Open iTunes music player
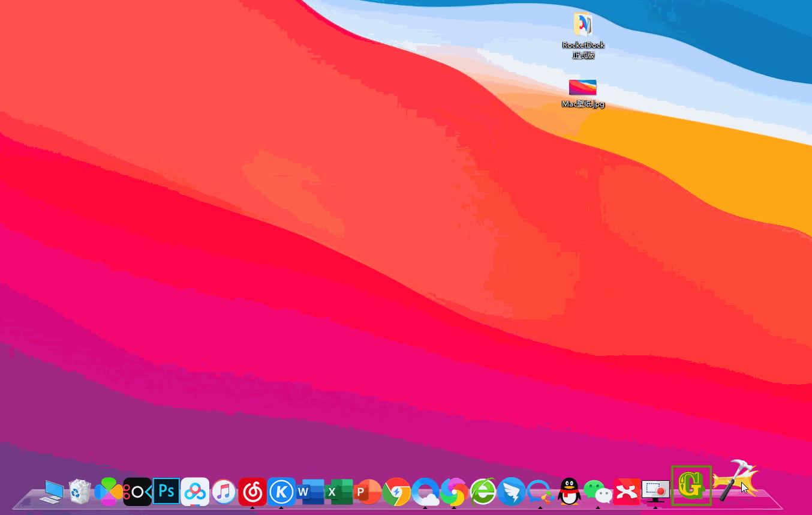Image resolution: width=812 pixels, height=515 pixels. pyautogui.click(x=222, y=491)
